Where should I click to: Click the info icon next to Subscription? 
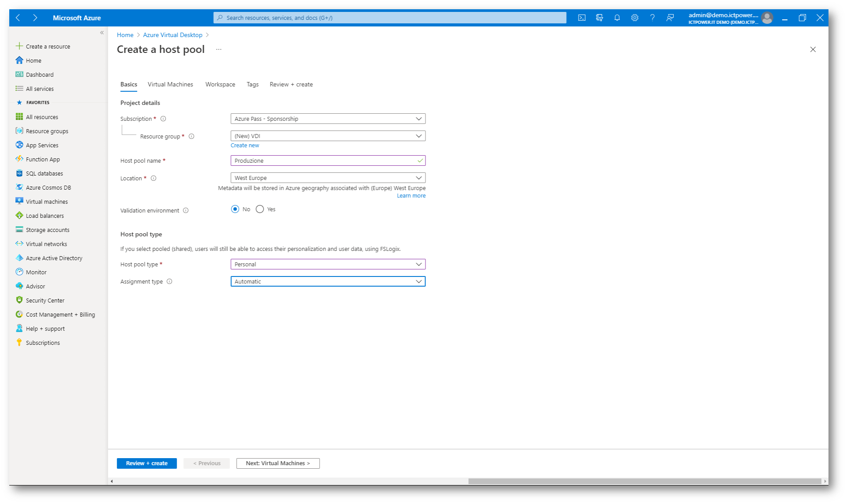[163, 119]
